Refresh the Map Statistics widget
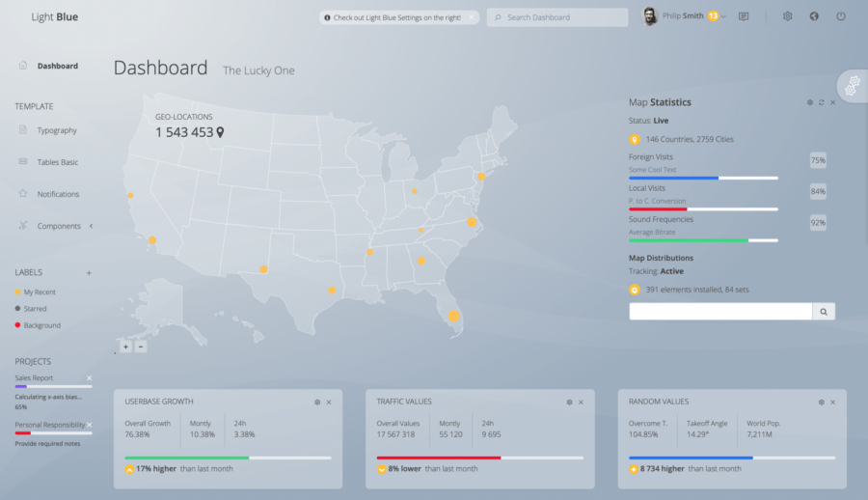This screenshot has height=500, width=868. click(x=822, y=102)
